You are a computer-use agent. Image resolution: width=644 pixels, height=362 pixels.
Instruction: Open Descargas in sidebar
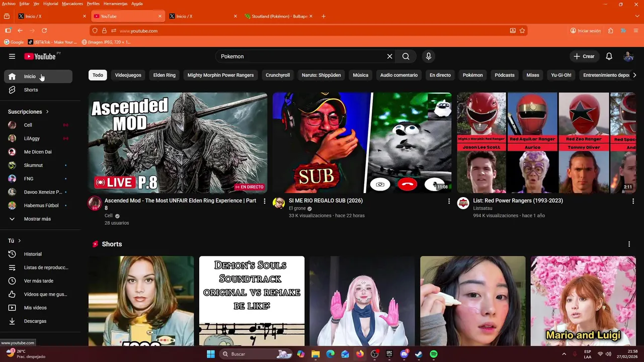[x=38, y=321]
